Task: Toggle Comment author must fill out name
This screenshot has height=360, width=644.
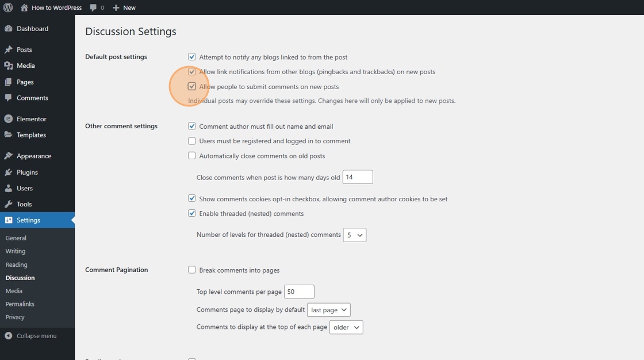Action: tap(192, 126)
